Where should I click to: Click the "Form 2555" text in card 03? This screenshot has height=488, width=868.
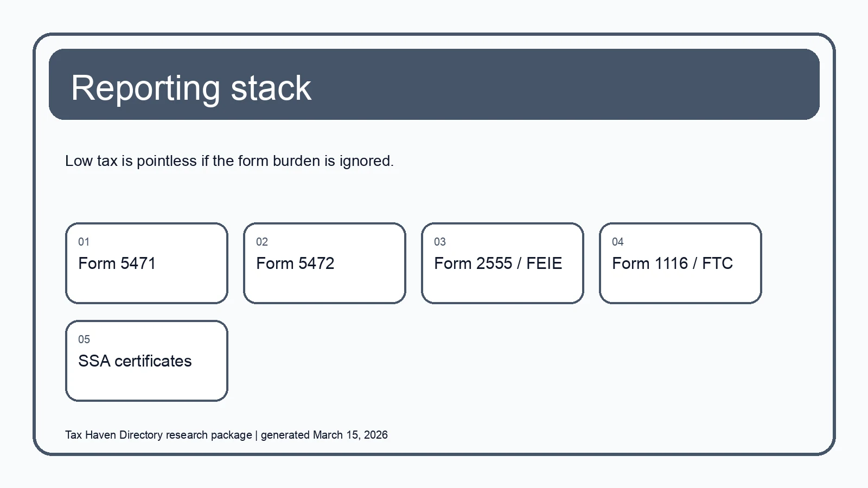pos(473,264)
